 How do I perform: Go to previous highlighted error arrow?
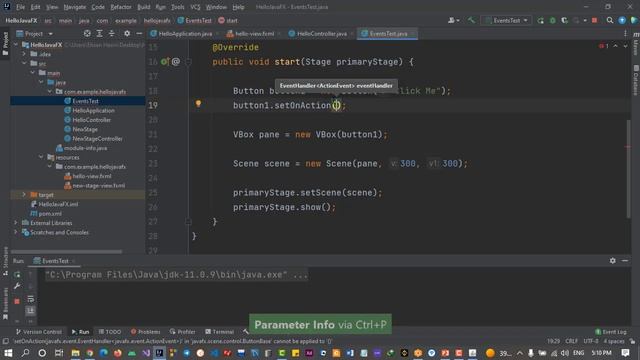[616, 46]
